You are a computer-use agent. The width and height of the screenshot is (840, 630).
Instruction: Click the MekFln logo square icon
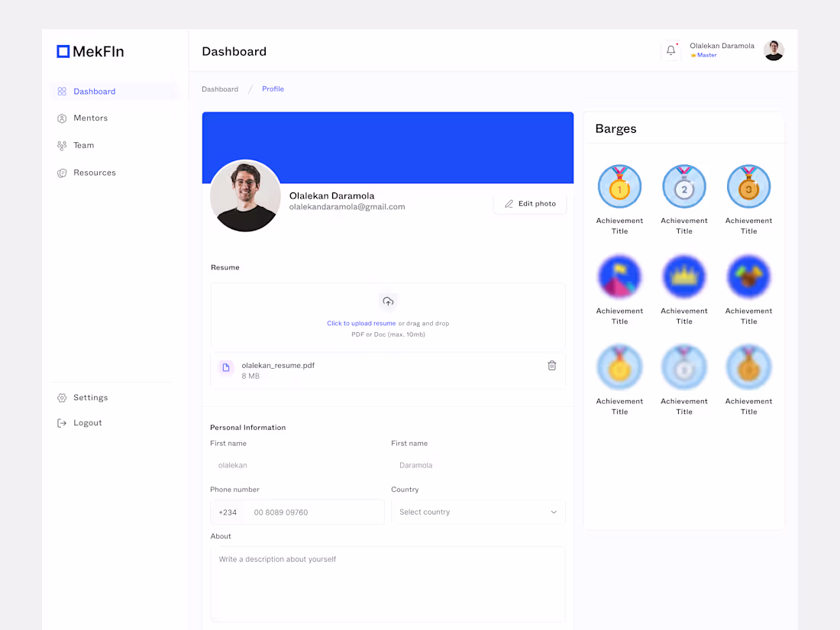[63, 51]
